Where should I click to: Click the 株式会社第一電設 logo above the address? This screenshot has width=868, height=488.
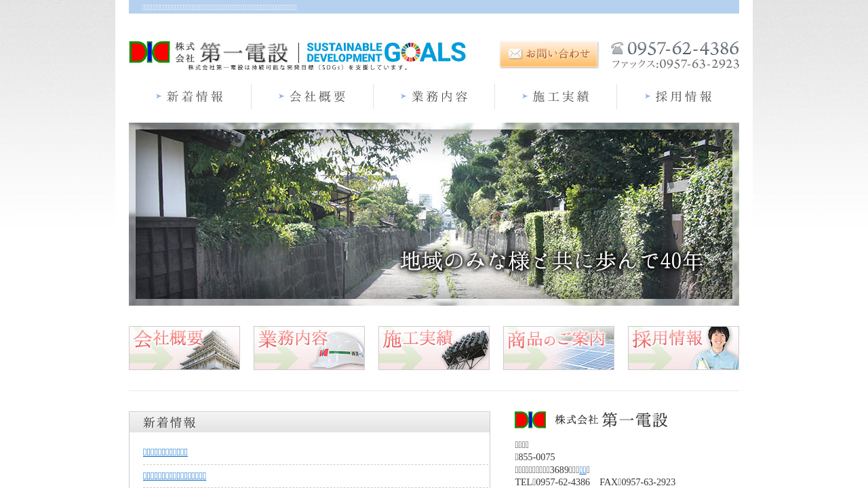tap(591, 420)
